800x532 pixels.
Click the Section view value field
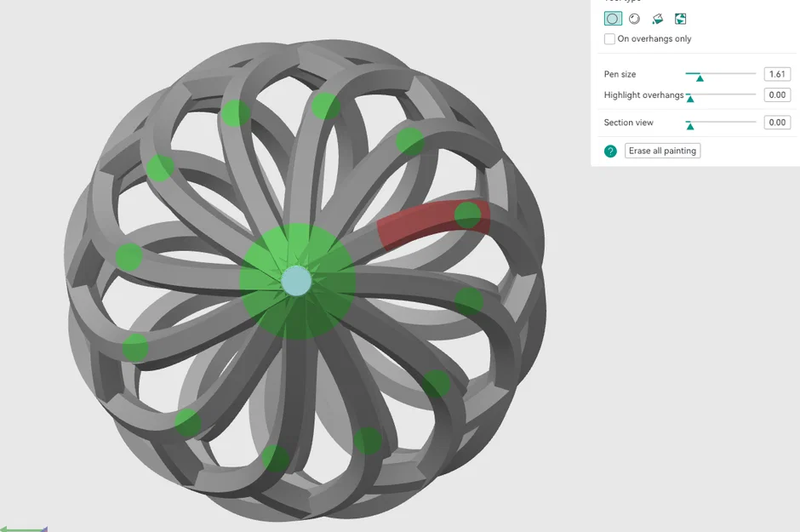pyautogui.click(x=776, y=122)
